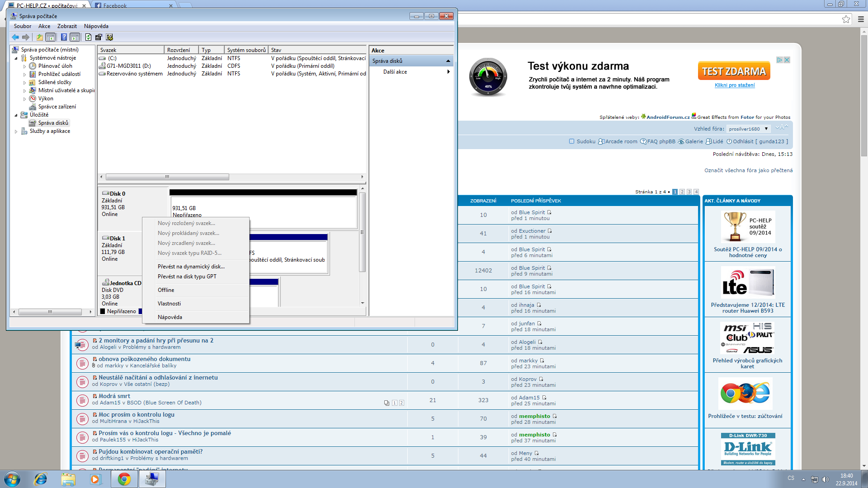Click the blue Help question mark icon
Screen dimensions: 868x488
[64, 37]
